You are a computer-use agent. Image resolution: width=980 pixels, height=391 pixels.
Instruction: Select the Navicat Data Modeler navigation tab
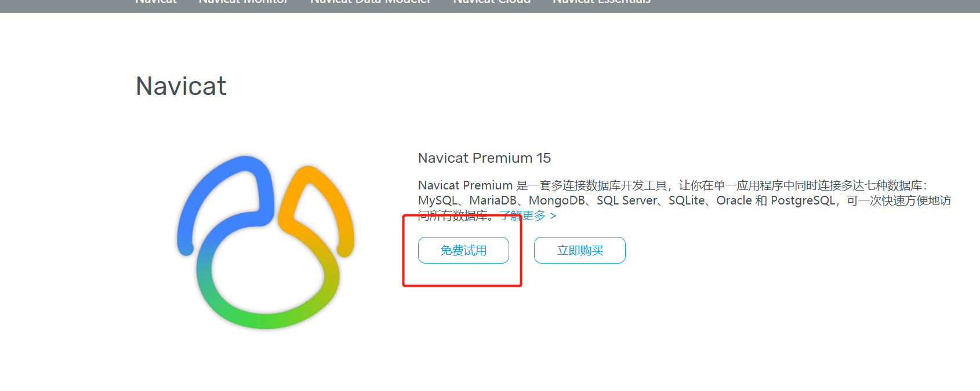[x=371, y=2]
